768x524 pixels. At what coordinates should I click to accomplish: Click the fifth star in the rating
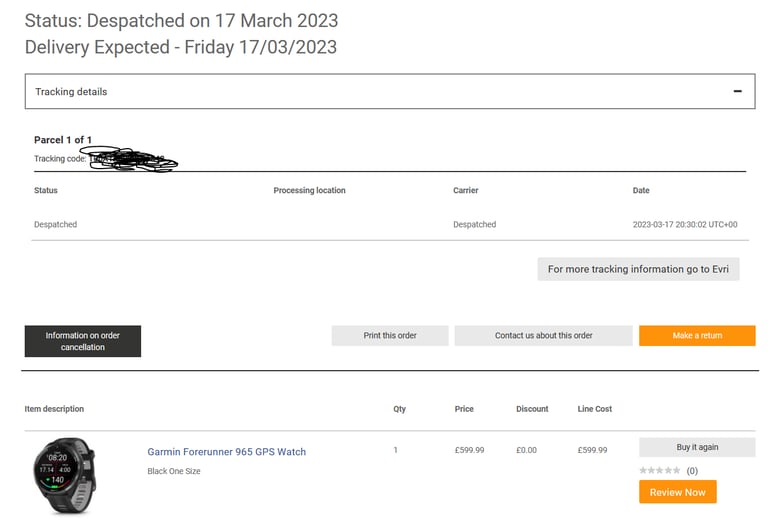678,470
